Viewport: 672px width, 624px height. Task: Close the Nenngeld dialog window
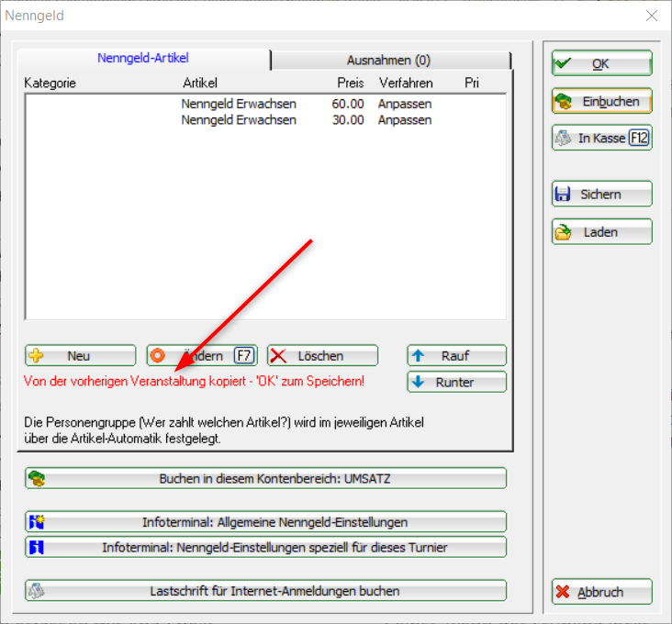[652, 16]
